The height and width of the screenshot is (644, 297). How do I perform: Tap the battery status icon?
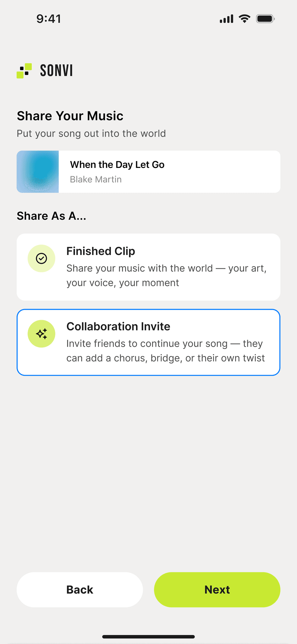tap(266, 19)
